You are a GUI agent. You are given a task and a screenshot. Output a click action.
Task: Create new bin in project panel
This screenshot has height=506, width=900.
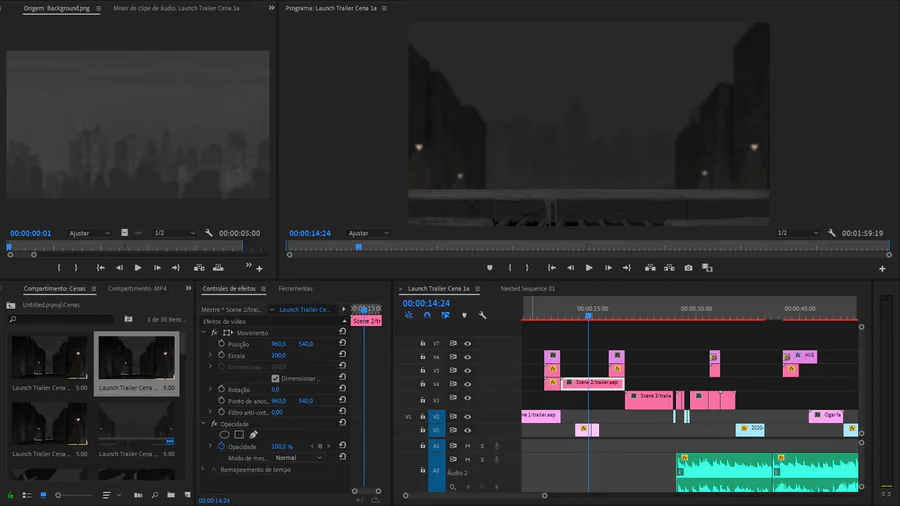tap(171, 495)
